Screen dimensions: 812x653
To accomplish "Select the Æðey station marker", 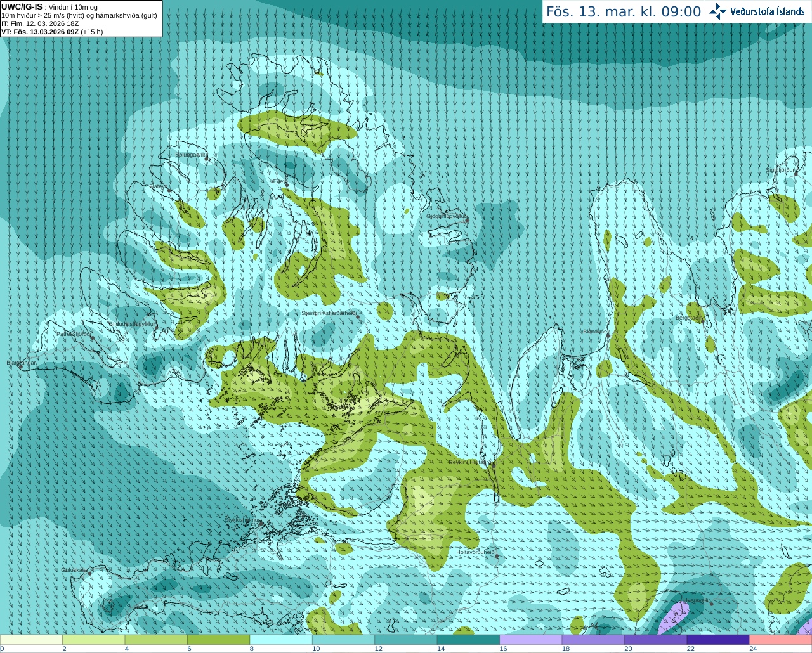I will point(287,185).
